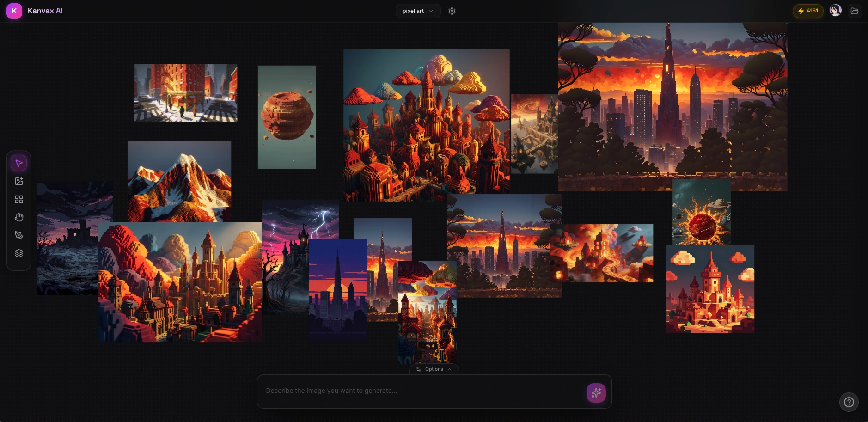Click the Kanvax AI logo
The height and width of the screenshot is (422, 868).
coord(35,10)
